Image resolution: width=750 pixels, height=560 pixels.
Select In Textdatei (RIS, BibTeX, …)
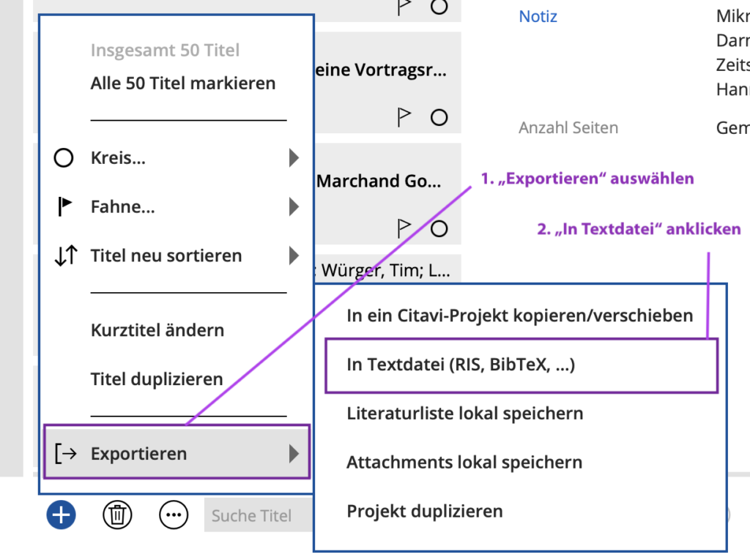coord(521,365)
